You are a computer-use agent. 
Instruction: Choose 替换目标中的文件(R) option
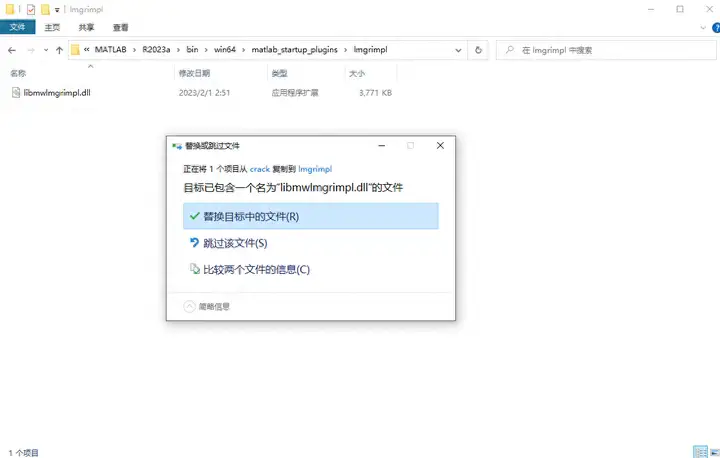(311, 216)
